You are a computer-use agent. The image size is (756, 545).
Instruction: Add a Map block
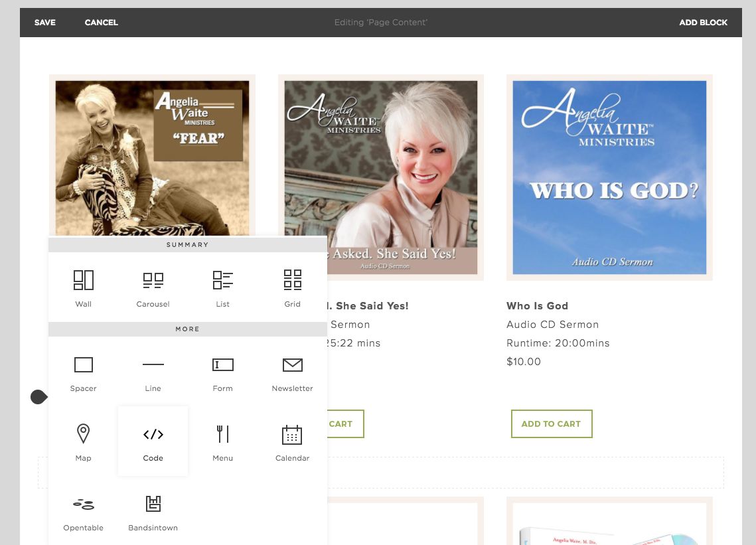point(84,441)
